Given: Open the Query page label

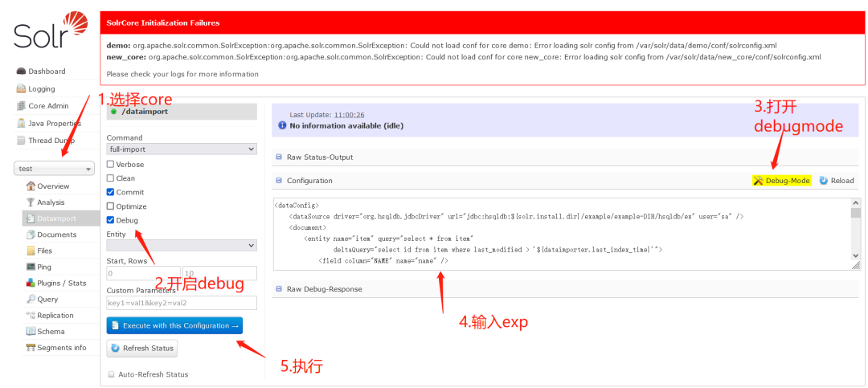Looking at the screenshot, I should [47, 300].
